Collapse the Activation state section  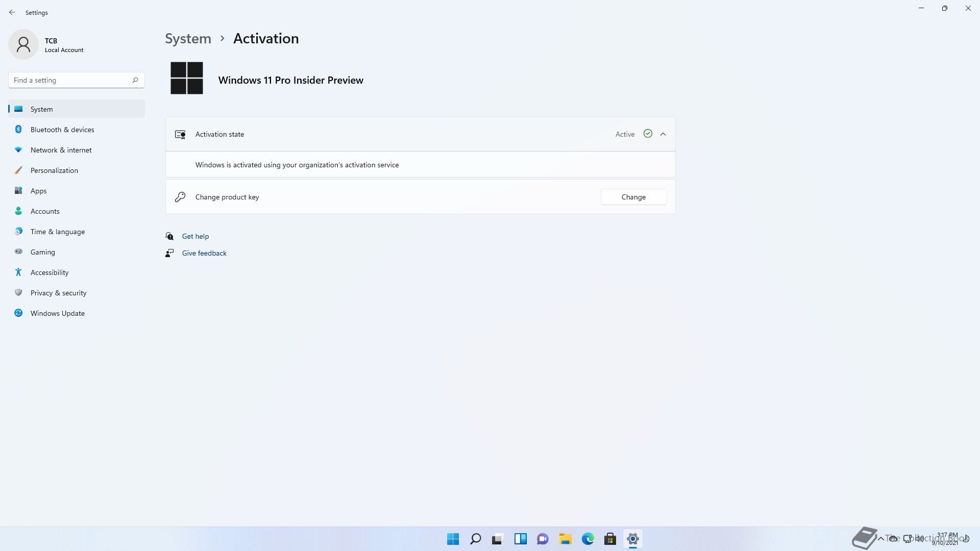click(663, 134)
